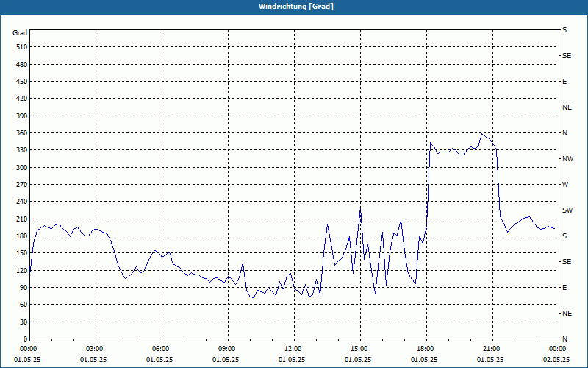Select the 06:00 time label
The width and height of the screenshot is (588, 368).
point(162,349)
